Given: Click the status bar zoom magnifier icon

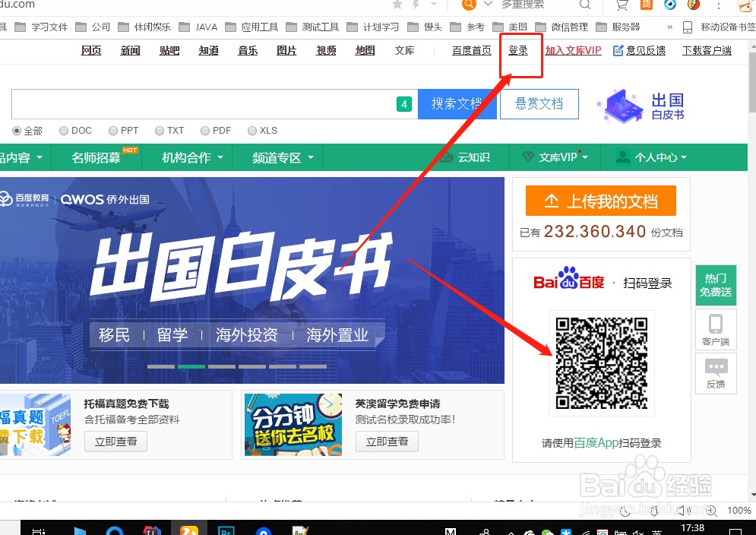Looking at the screenshot, I should [711, 511].
